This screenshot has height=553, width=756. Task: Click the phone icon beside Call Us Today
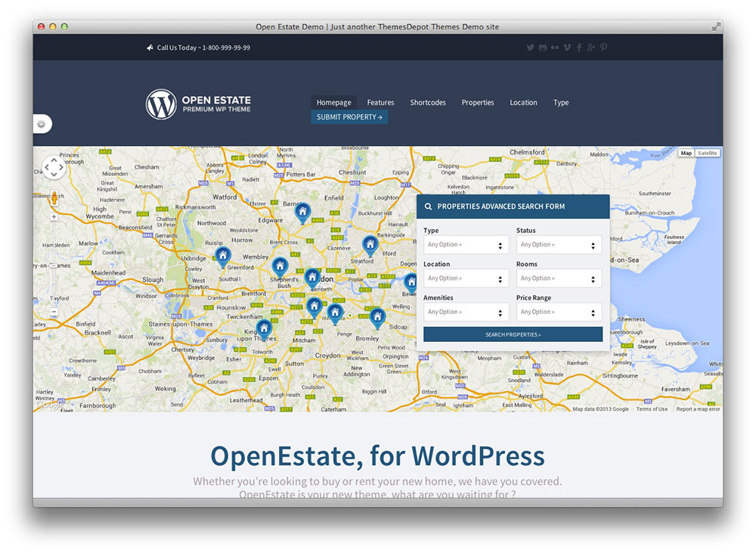(x=150, y=48)
